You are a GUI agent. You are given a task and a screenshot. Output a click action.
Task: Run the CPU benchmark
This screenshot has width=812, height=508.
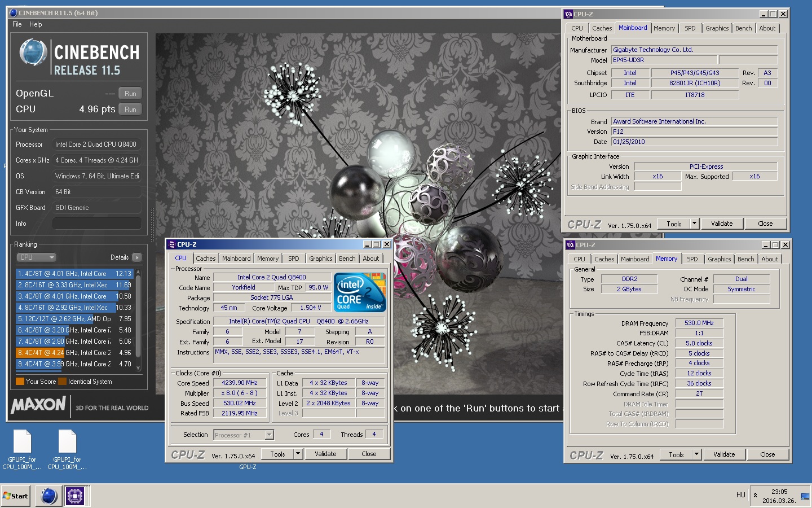(x=130, y=109)
